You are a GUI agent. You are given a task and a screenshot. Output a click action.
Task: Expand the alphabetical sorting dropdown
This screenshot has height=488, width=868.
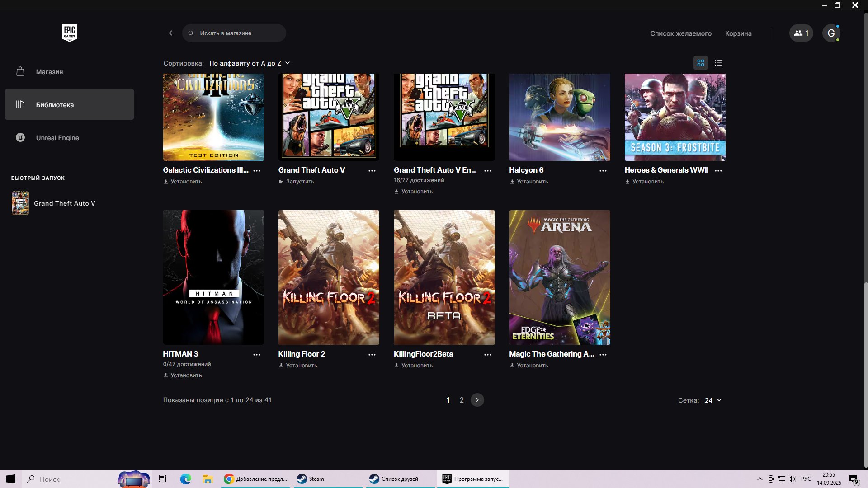coord(249,63)
